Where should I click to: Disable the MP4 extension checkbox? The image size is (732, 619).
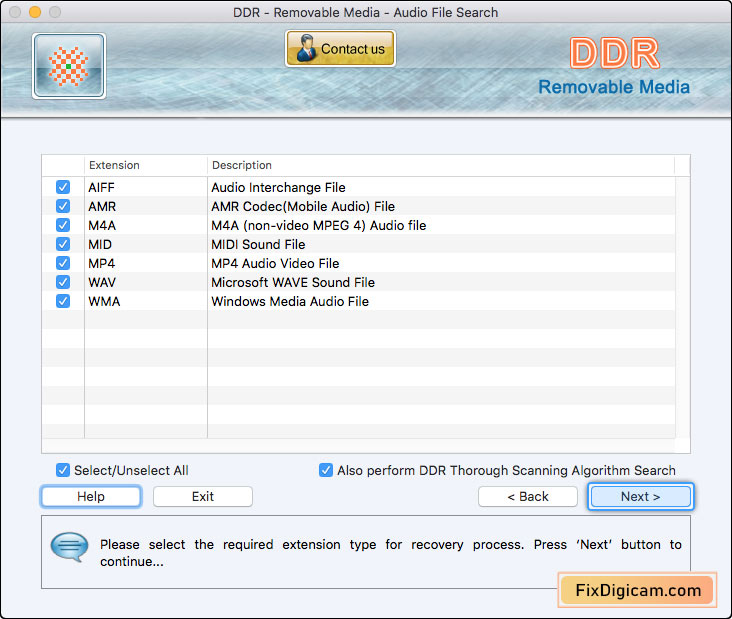point(63,263)
